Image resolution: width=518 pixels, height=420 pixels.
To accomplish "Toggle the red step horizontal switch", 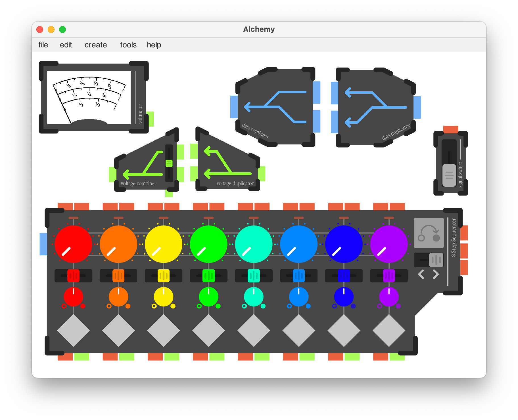I will pos(73,276).
